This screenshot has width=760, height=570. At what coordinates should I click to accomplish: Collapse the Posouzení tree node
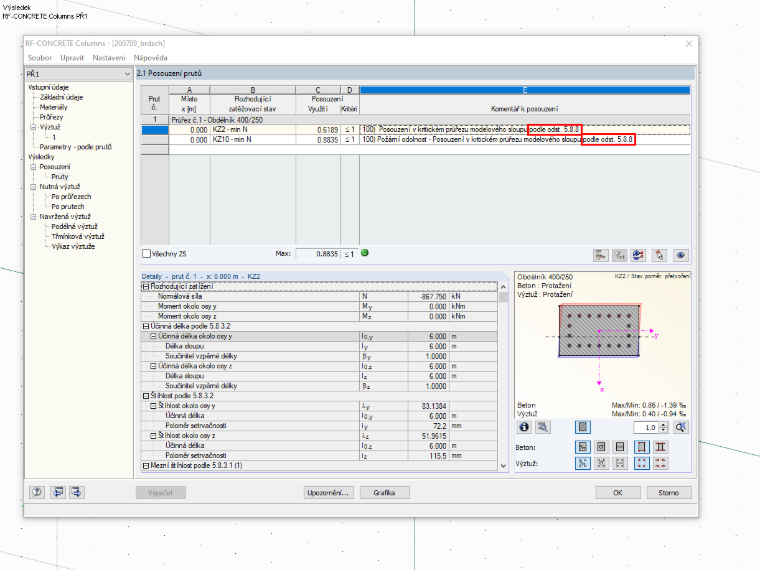click(33, 167)
